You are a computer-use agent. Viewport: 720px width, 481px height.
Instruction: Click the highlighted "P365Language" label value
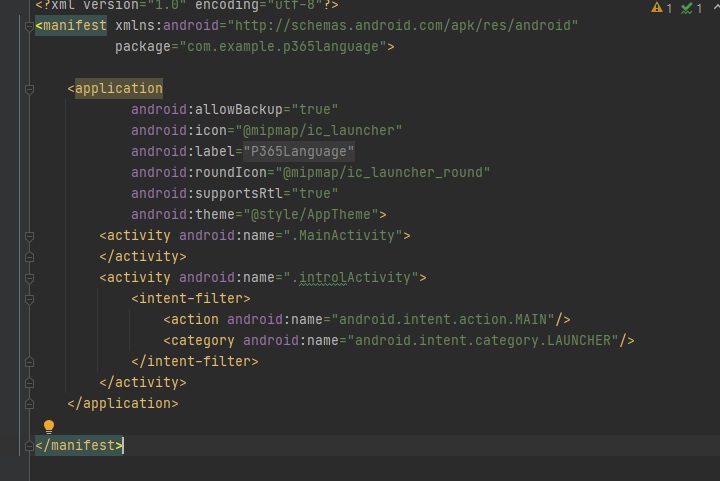298,151
